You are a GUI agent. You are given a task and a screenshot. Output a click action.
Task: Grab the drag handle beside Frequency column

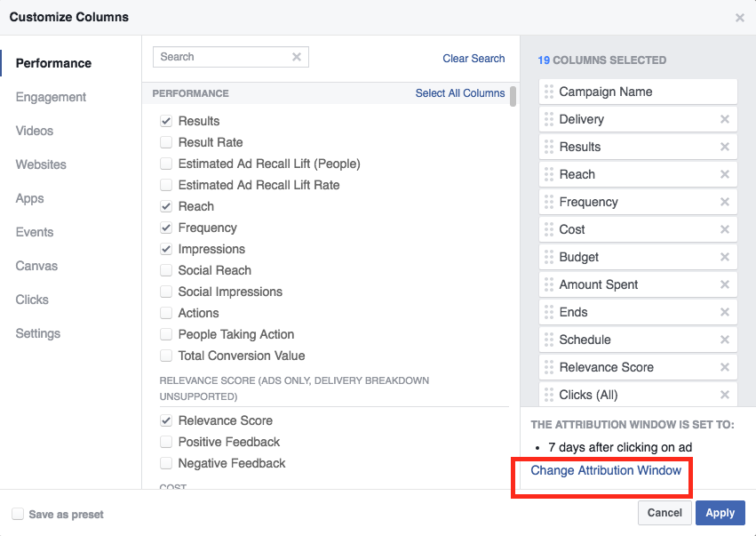pos(549,202)
